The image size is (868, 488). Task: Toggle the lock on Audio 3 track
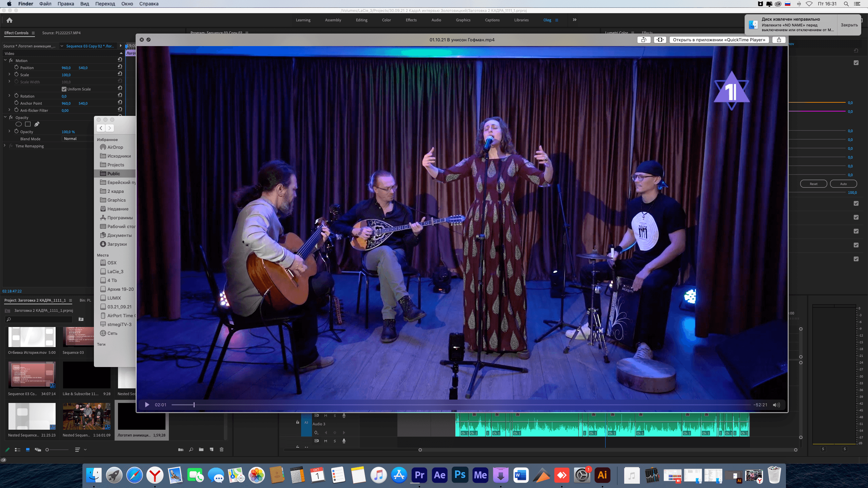[x=298, y=422]
